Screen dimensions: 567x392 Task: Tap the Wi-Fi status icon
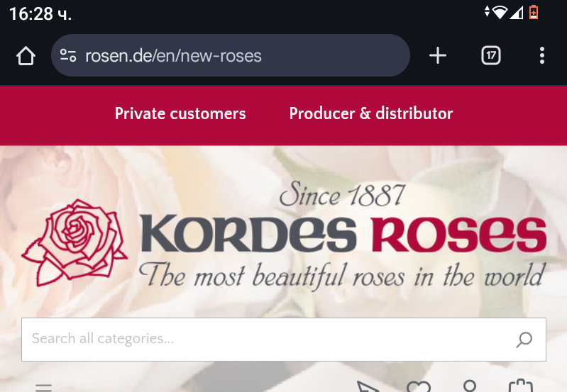(x=500, y=12)
